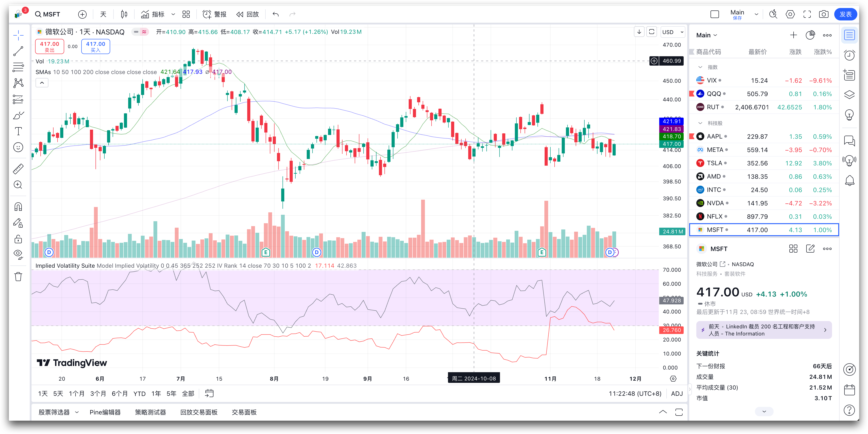Toggle the ADJ adjusted data setting
Image resolution: width=868 pixels, height=434 pixels.
point(677,394)
